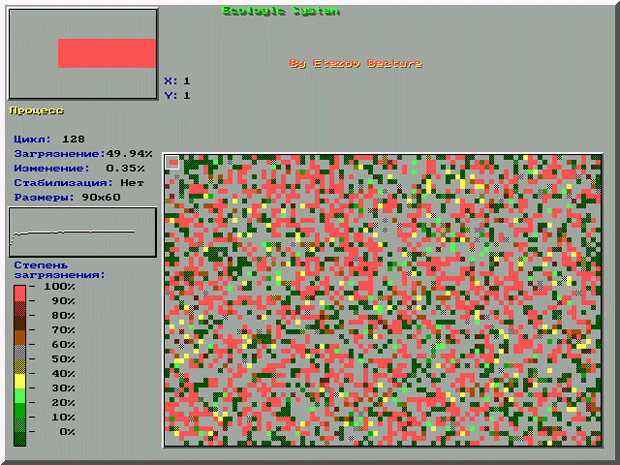Click the "Степень загрязнения:" legend heading

(60, 270)
